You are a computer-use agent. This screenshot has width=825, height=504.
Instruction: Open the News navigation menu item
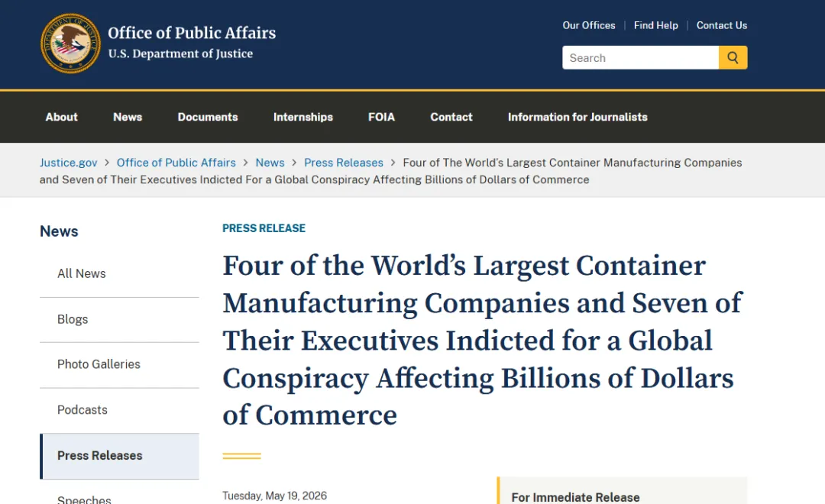click(128, 117)
